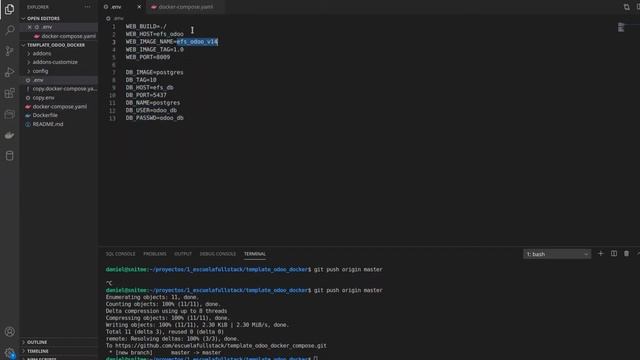Open the database SQL tools icon
This screenshot has width=640, height=360.
pyautogui.click(x=9, y=156)
